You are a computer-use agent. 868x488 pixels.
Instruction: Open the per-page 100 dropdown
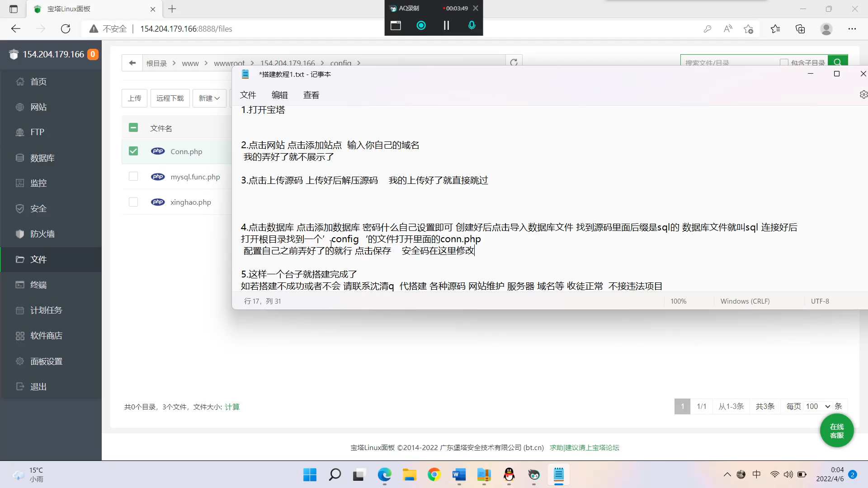pos(818,406)
